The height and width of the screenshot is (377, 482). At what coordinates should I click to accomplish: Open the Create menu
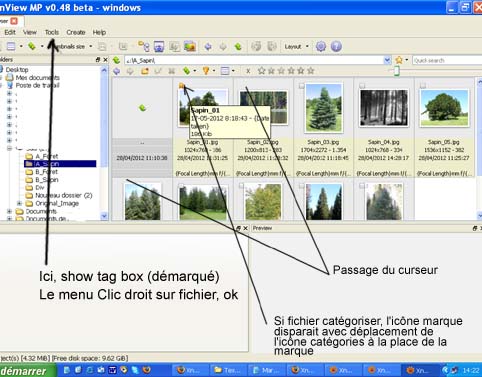click(76, 32)
